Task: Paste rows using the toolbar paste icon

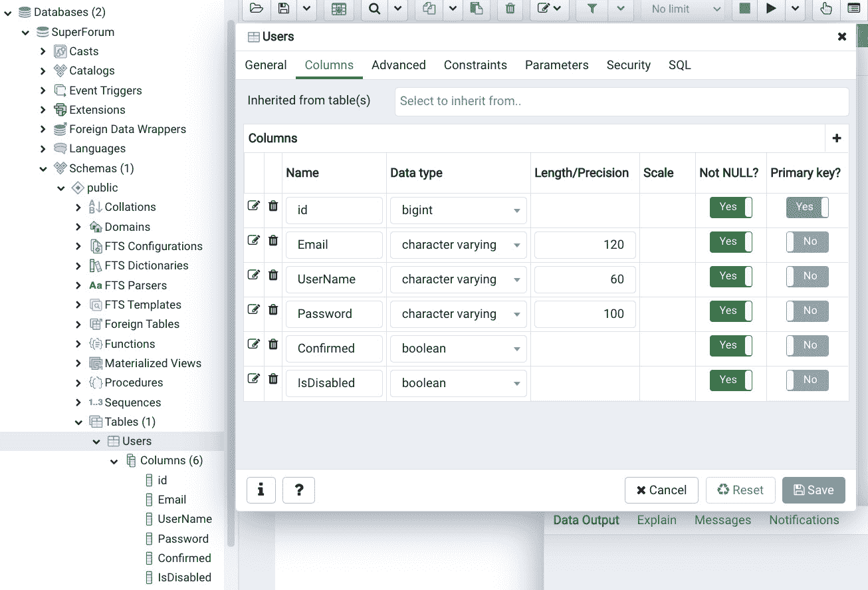Action: click(x=477, y=9)
